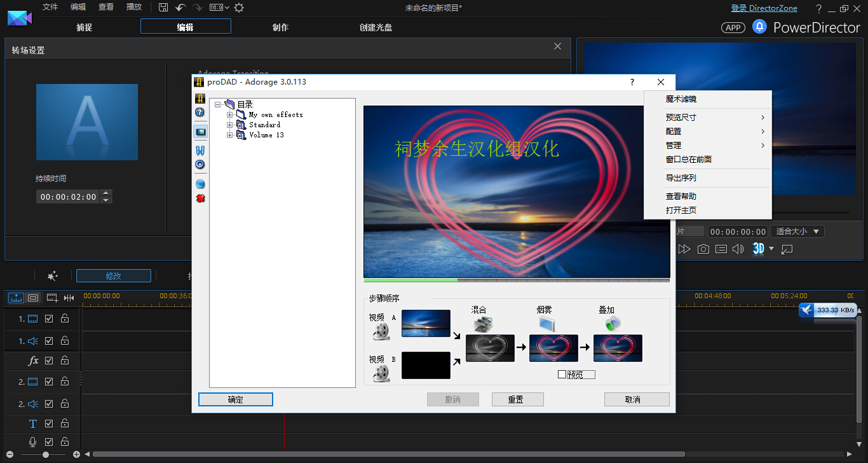
Task: Open the 登录 DirectorZone link
Action: coord(764,8)
